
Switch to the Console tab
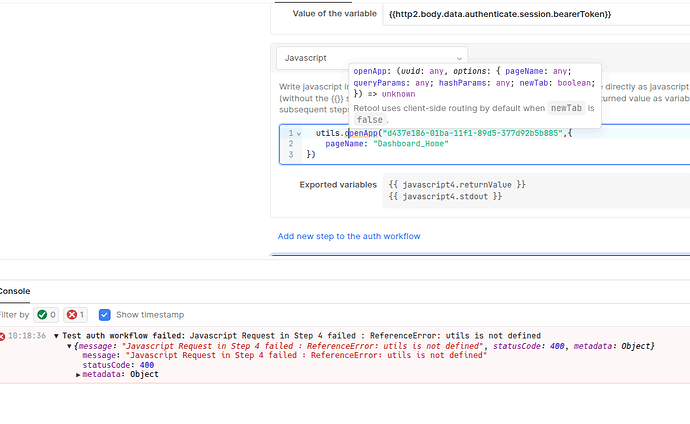14,291
